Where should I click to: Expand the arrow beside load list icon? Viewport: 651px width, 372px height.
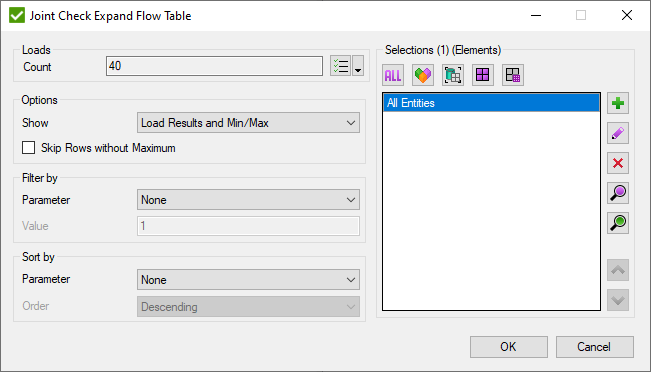coord(358,66)
